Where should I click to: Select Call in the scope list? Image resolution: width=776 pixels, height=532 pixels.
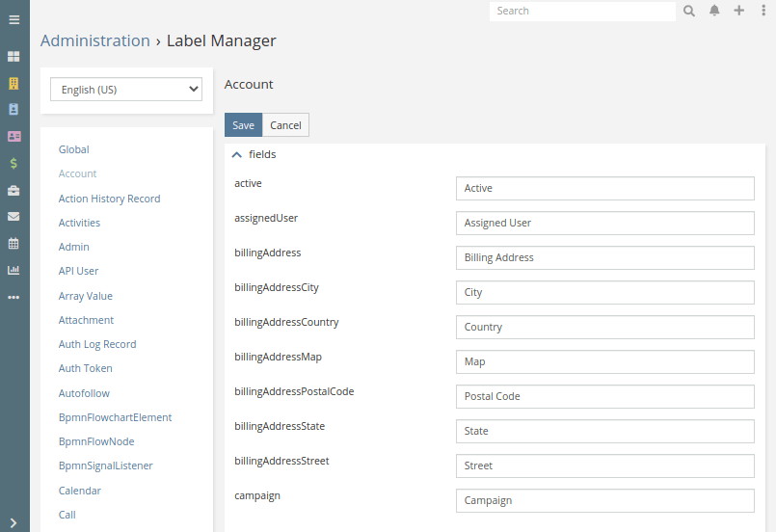click(x=67, y=515)
